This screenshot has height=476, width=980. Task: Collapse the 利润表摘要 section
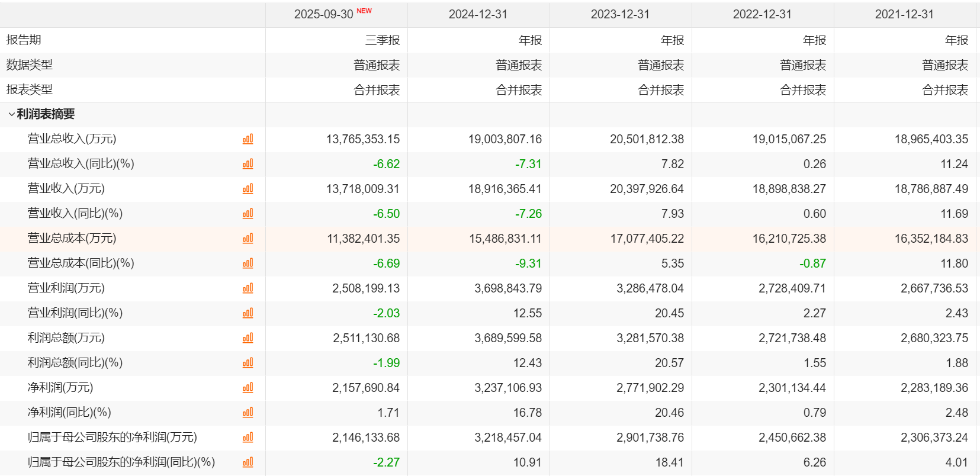[x=11, y=114]
